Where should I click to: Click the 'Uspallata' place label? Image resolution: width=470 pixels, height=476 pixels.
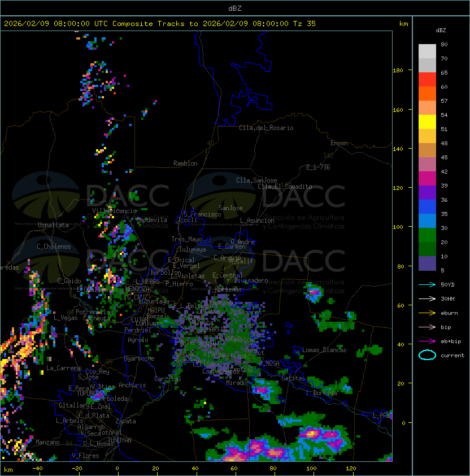53,225
